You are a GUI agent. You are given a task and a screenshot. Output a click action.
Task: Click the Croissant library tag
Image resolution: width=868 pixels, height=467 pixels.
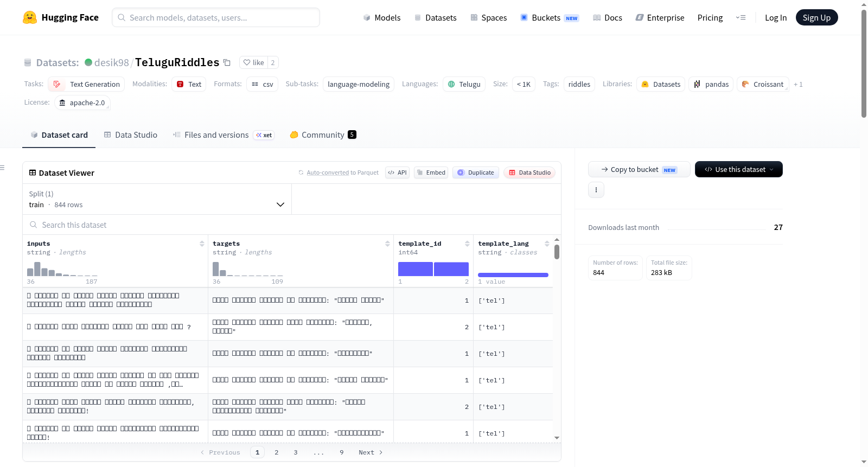(x=763, y=84)
